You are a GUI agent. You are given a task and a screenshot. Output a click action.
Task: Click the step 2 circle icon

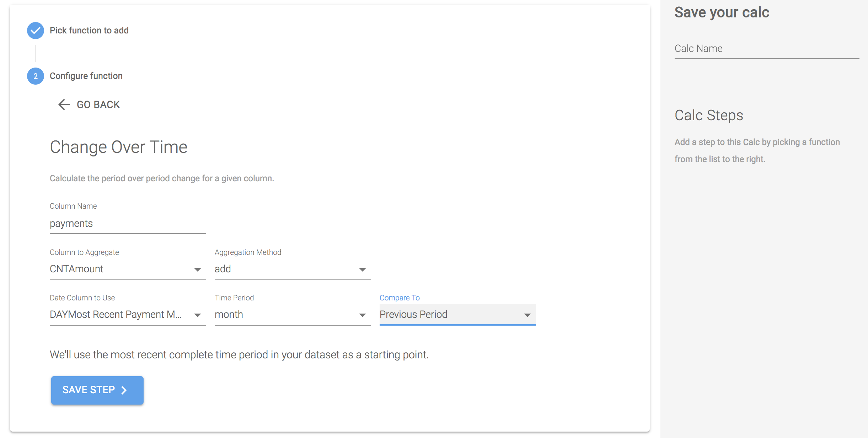point(36,76)
